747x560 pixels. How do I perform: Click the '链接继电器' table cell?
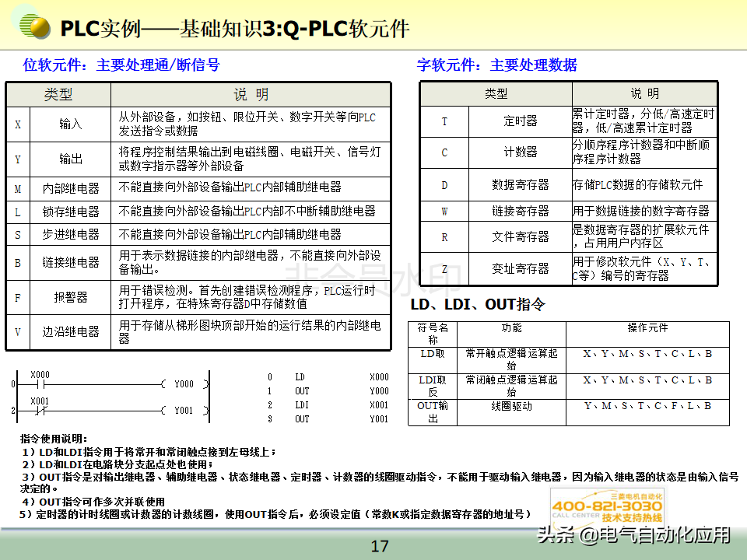[71, 262]
